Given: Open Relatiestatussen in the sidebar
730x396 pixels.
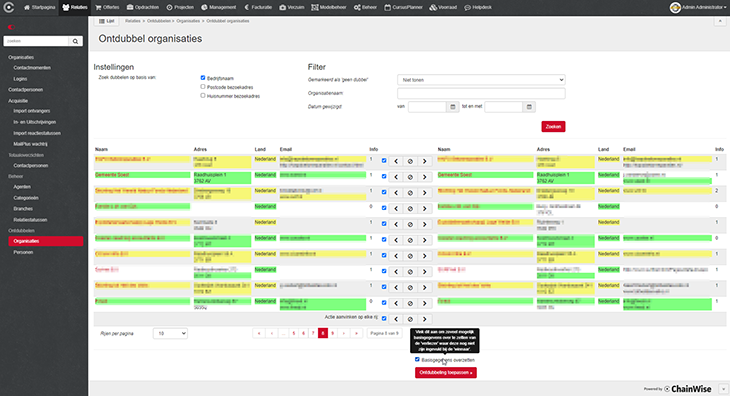Looking at the screenshot, I should coord(30,220).
